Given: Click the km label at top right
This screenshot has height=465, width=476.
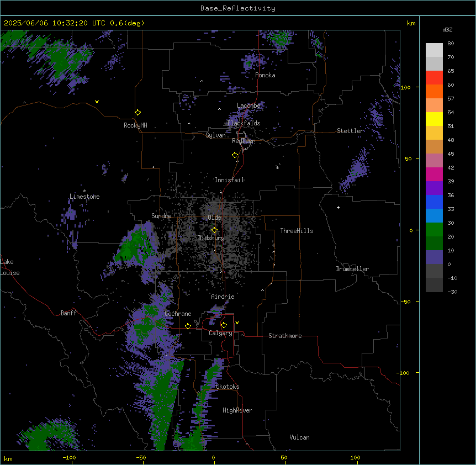Looking at the screenshot, I should (x=411, y=23).
